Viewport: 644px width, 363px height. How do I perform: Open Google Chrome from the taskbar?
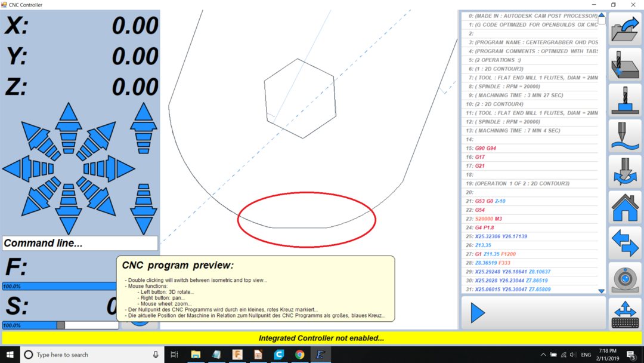[299, 355]
